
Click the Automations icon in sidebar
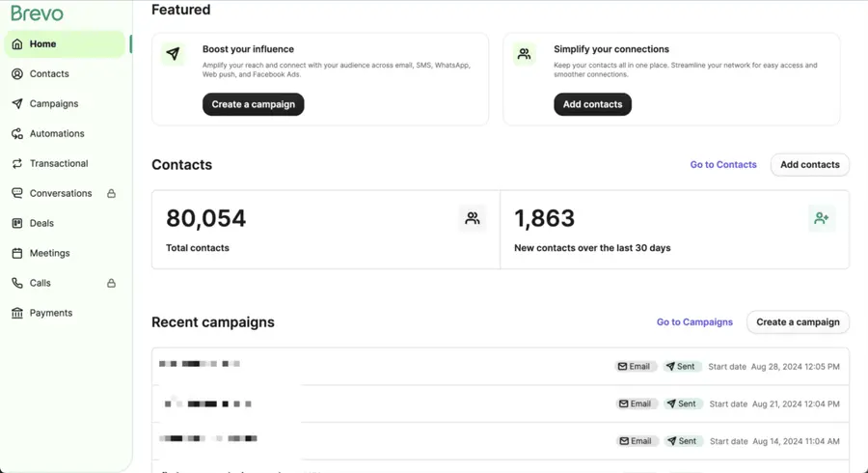pos(17,133)
